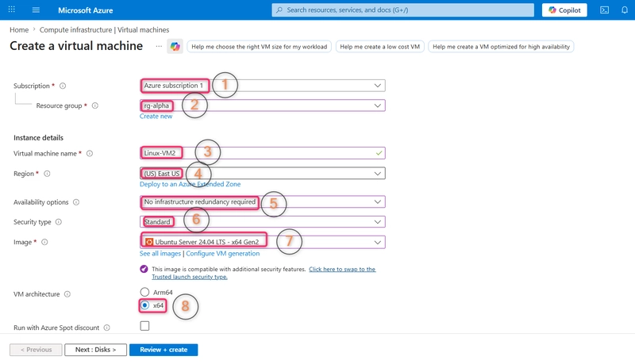635x364 pixels.
Task: Click the Review + create button
Action: [x=164, y=350]
